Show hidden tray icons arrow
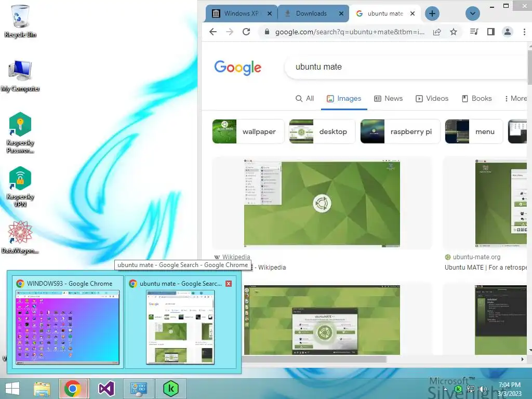 (445, 389)
